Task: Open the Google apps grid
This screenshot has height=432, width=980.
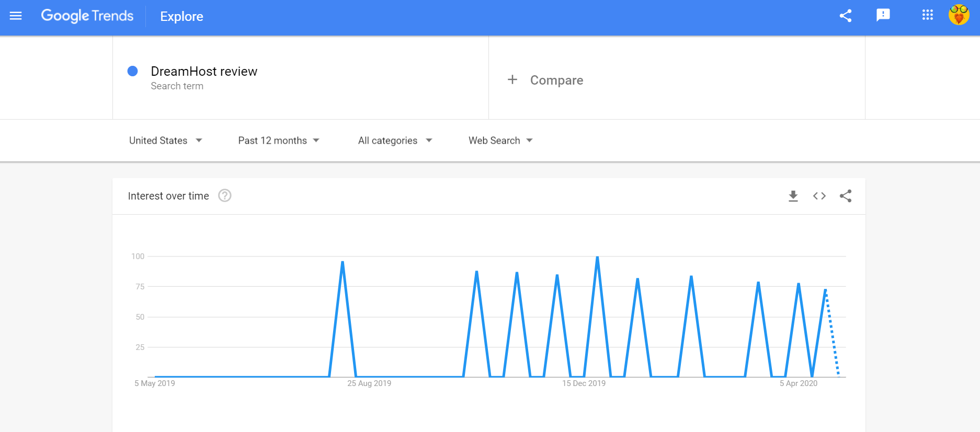Action: [x=928, y=15]
